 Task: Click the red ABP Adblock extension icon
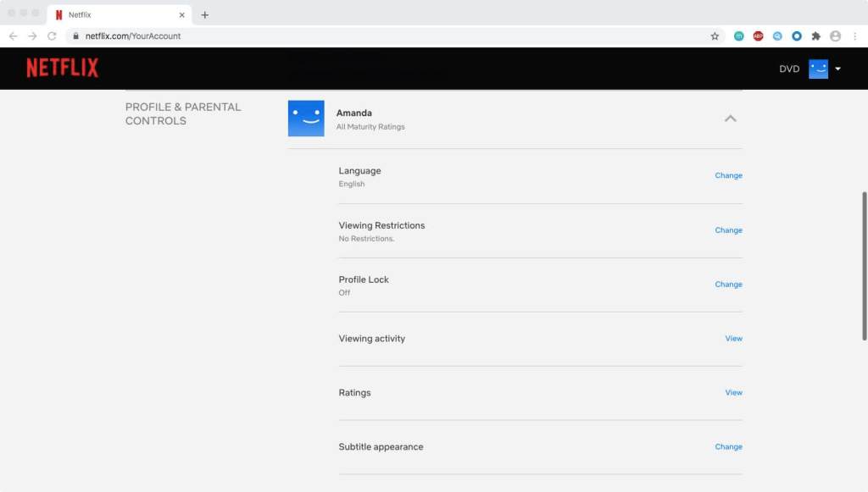tap(758, 36)
